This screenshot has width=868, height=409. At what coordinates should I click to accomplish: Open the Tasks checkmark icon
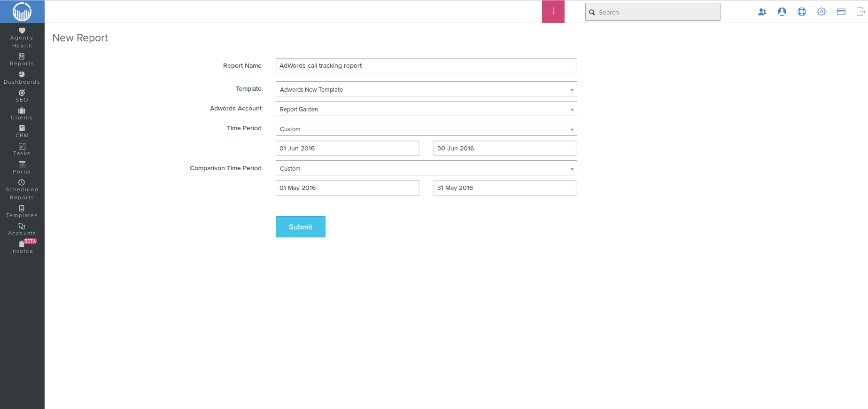(x=22, y=146)
